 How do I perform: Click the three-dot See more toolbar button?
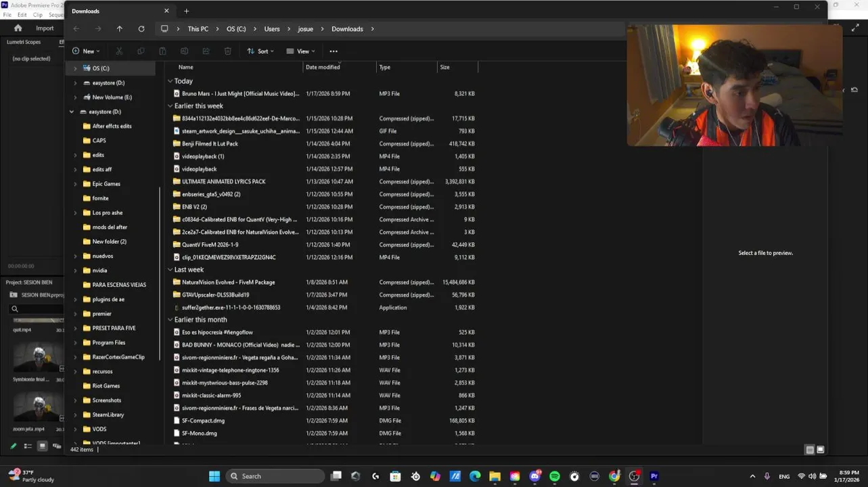coord(334,51)
